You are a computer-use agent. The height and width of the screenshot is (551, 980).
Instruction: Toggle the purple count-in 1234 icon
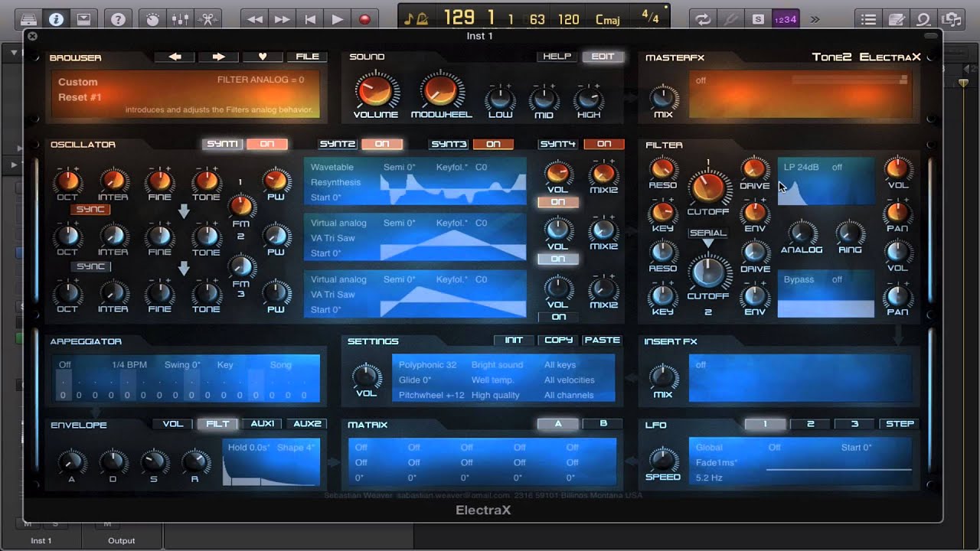(x=786, y=19)
